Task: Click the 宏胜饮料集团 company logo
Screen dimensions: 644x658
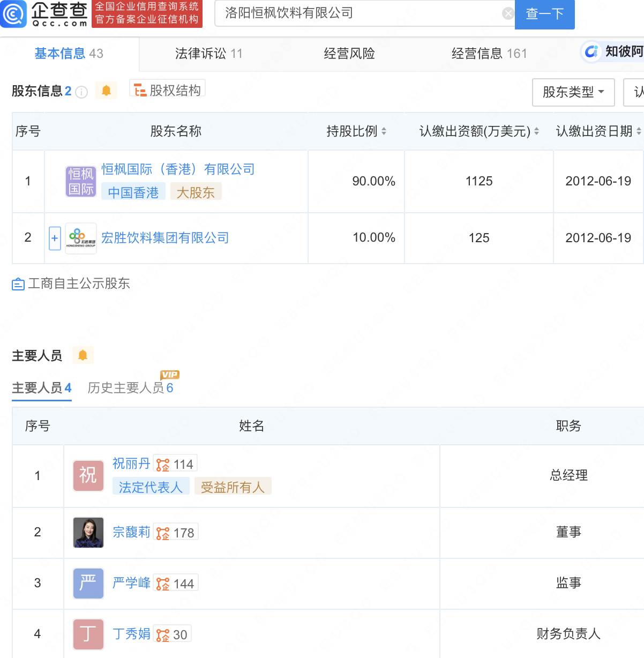Action: (81, 238)
